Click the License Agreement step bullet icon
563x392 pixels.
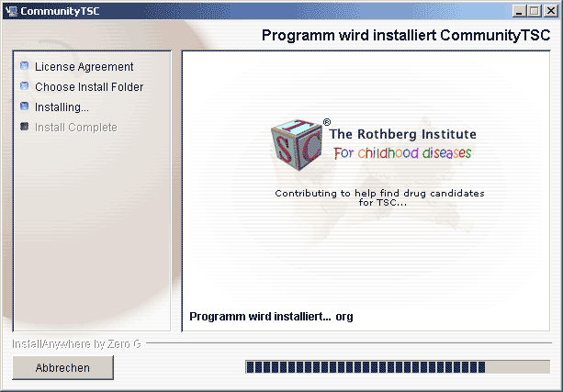click(24, 66)
